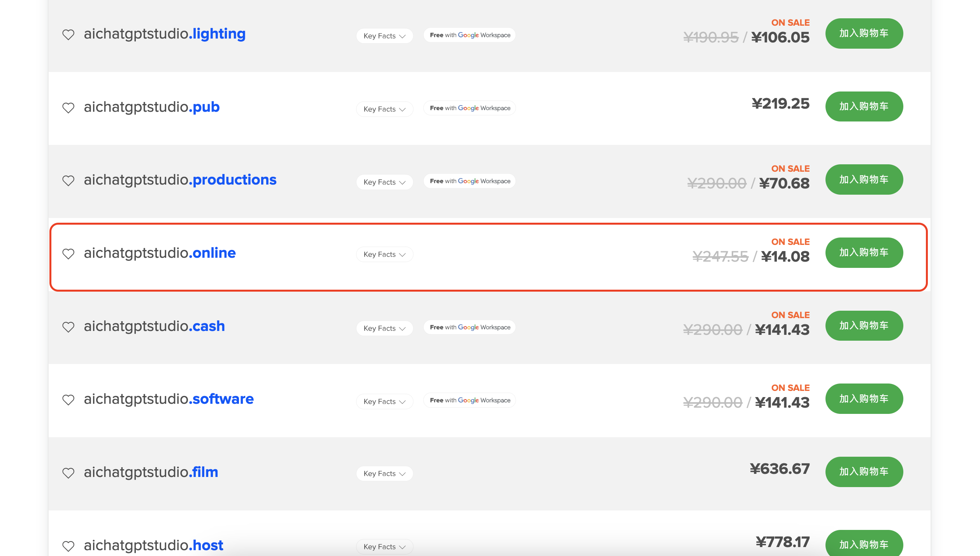Open the aichatgptstudio.software domain name link
980x556 pixels.
pyautogui.click(x=169, y=399)
